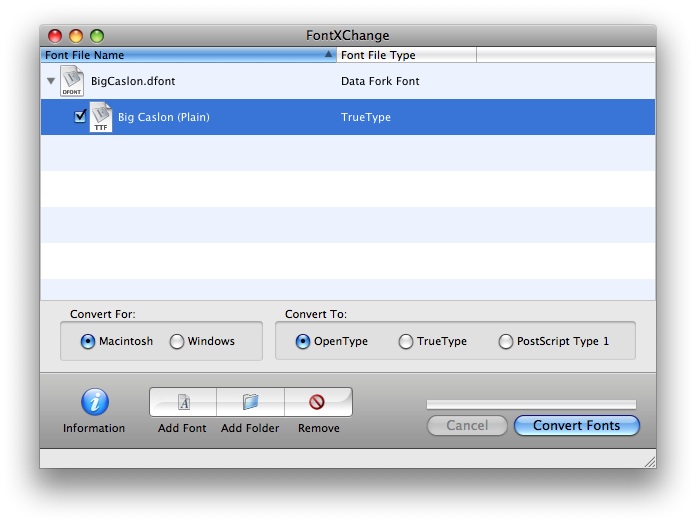696x523 pixels.
Task: Click the red Remove icon
Action: click(318, 402)
